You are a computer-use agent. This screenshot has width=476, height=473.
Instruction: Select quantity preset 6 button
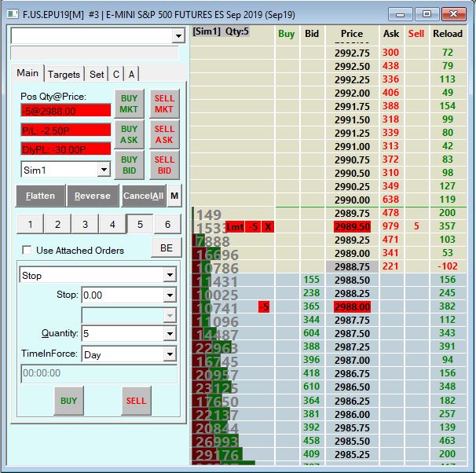(167, 225)
